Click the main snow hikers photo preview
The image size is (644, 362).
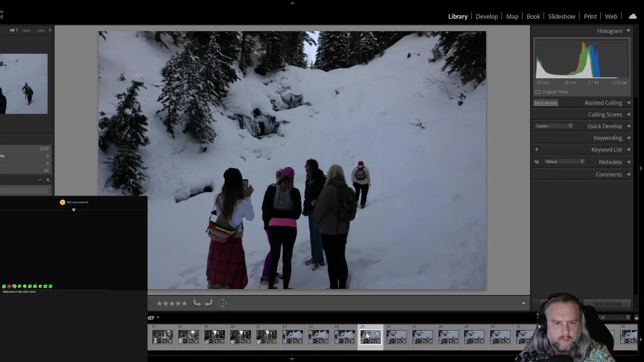pyautogui.click(x=292, y=160)
